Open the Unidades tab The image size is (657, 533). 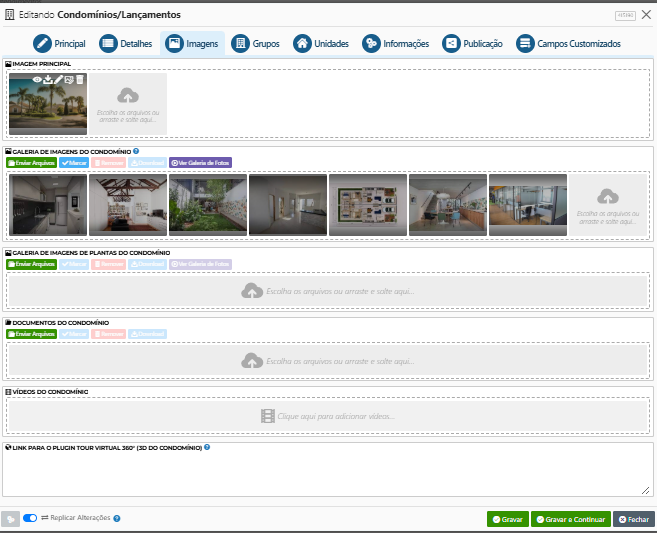pos(321,44)
